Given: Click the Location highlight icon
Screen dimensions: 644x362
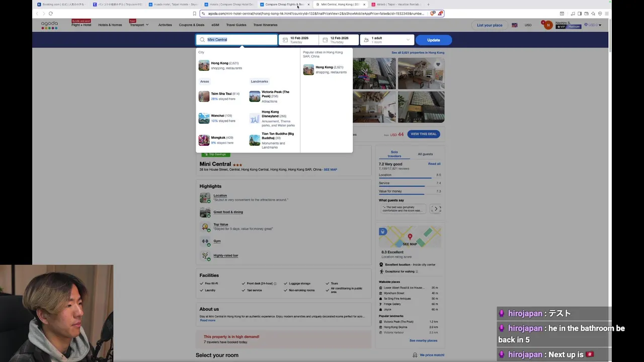Looking at the screenshot, I should click(205, 198).
